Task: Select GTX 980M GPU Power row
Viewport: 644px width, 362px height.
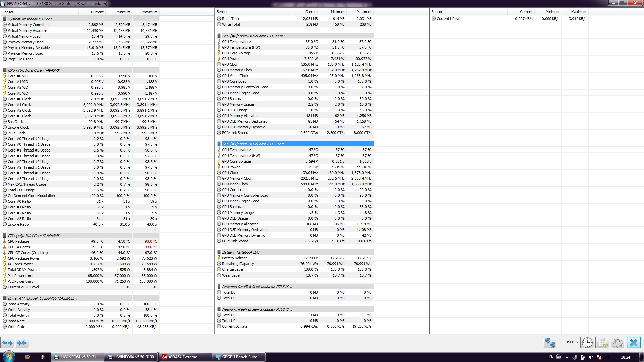Action: click(x=294, y=59)
